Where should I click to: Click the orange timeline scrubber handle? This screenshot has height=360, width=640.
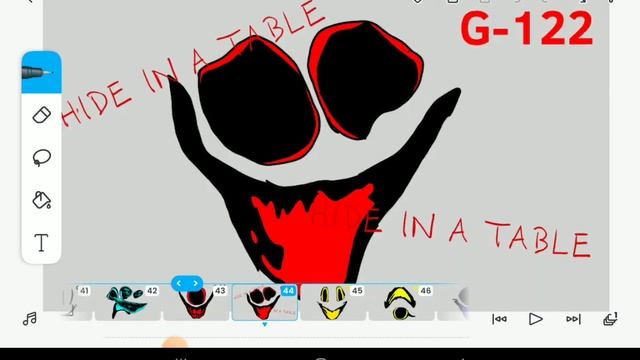coord(175,342)
